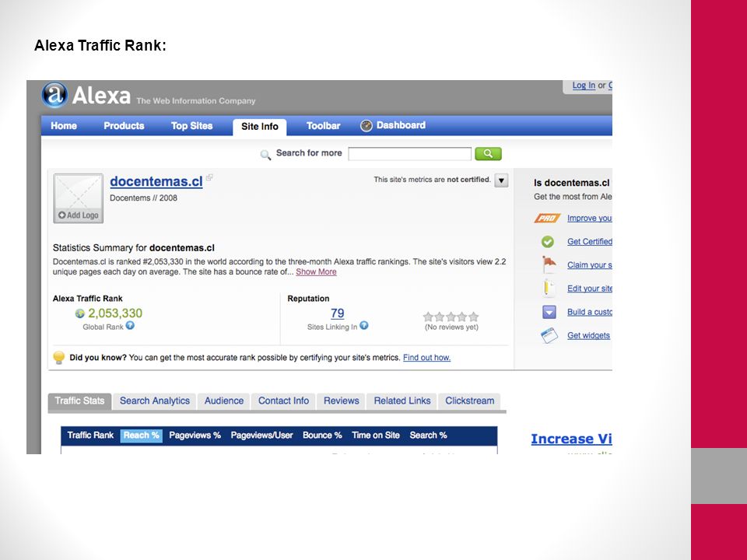The image size is (747, 560).
Task: Click the Dashboard gauge icon
Action: coord(366,126)
